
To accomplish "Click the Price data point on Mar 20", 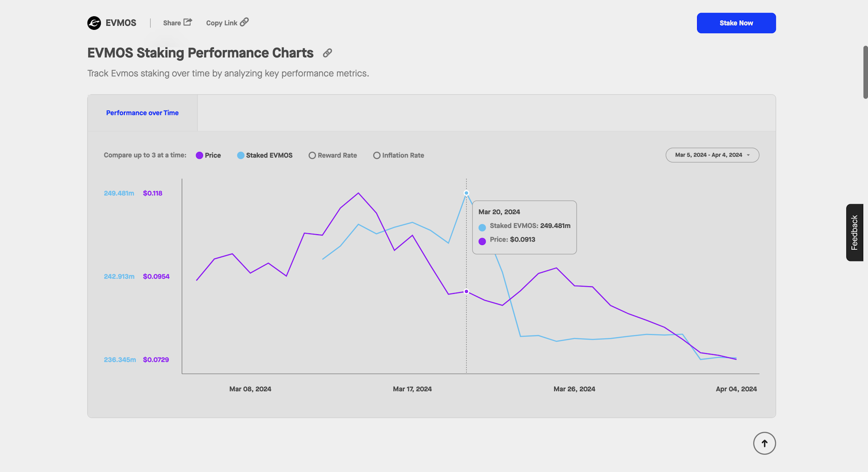I will (466, 292).
